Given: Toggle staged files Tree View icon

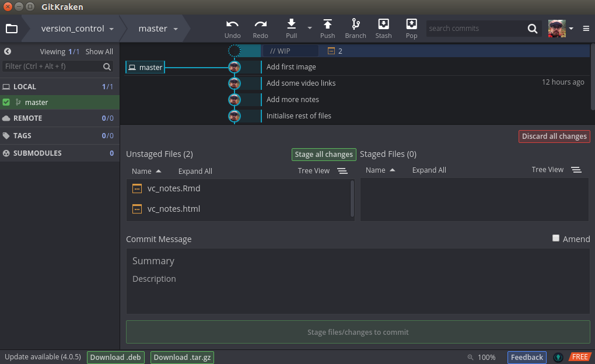Looking at the screenshot, I should 576,170.
